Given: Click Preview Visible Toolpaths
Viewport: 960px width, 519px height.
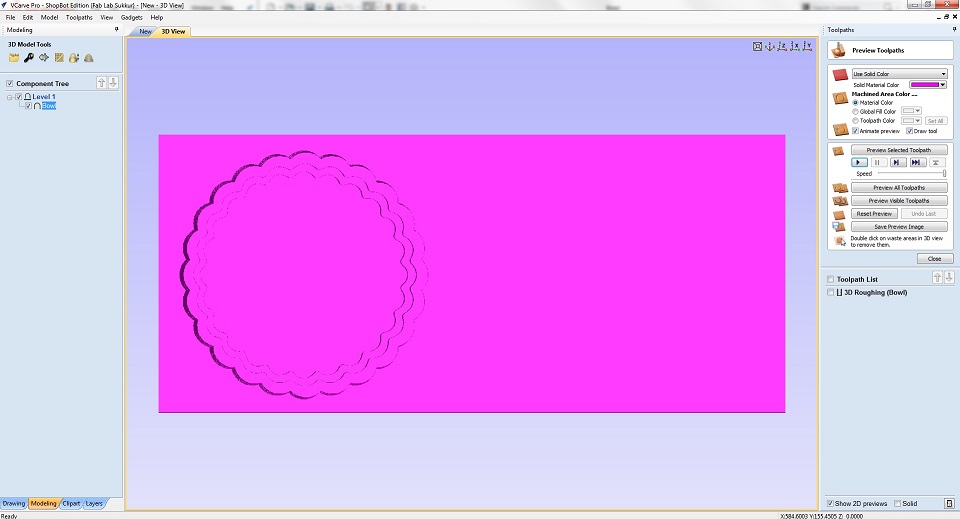Looking at the screenshot, I should tap(899, 201).
